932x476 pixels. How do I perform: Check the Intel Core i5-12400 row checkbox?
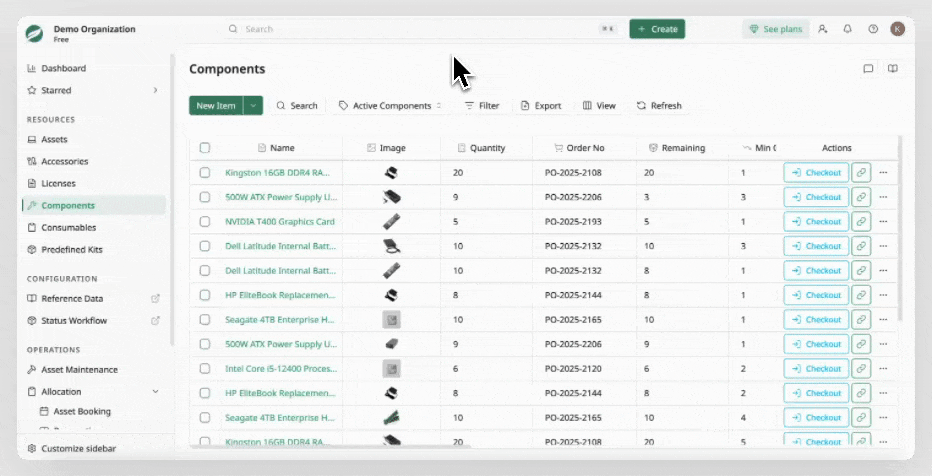(204, 368)
